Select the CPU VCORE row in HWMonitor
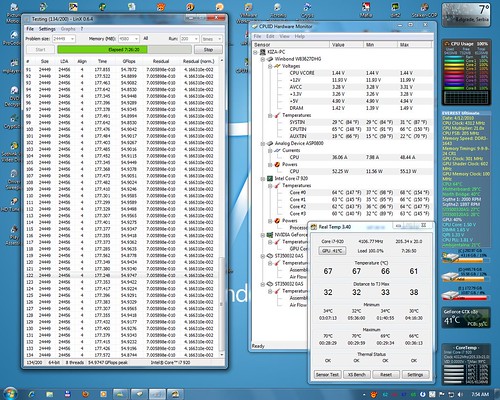The width and height of the screenshot is (500, 400). click(x=343, y=73)
